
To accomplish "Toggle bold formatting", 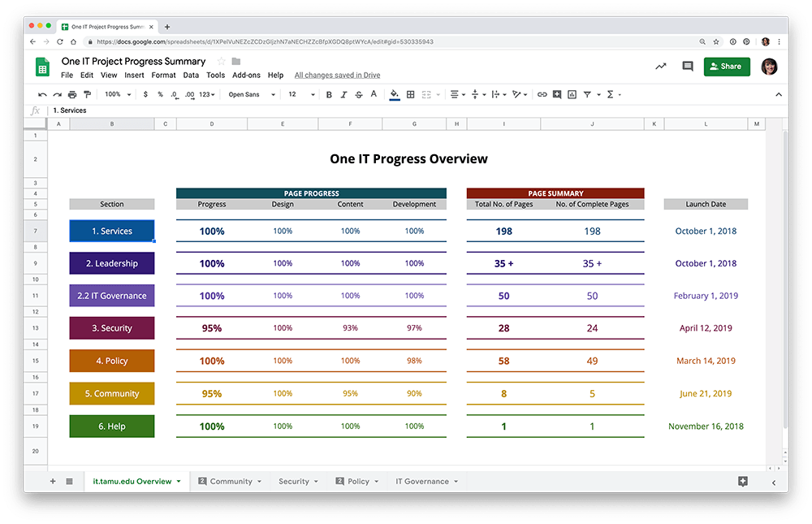I will point(329,94).
